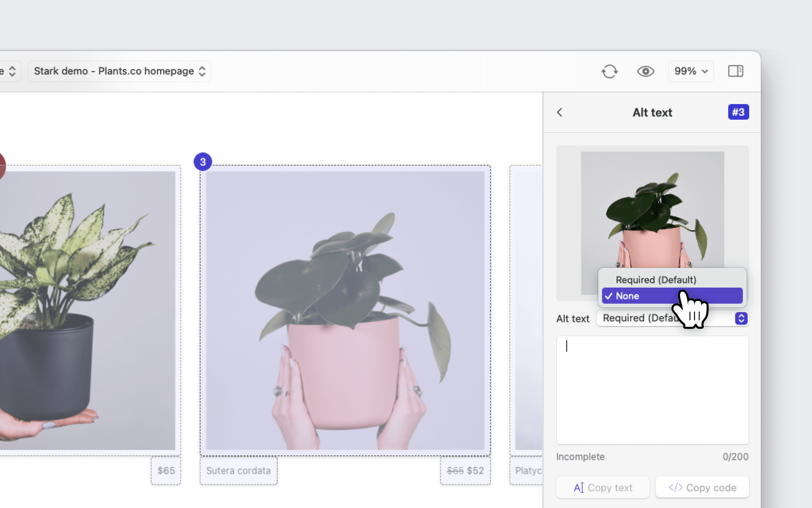Click the Incomplete status text
Image resolution: width=812 pixels, height=508 pixels.
pos(580,457)
